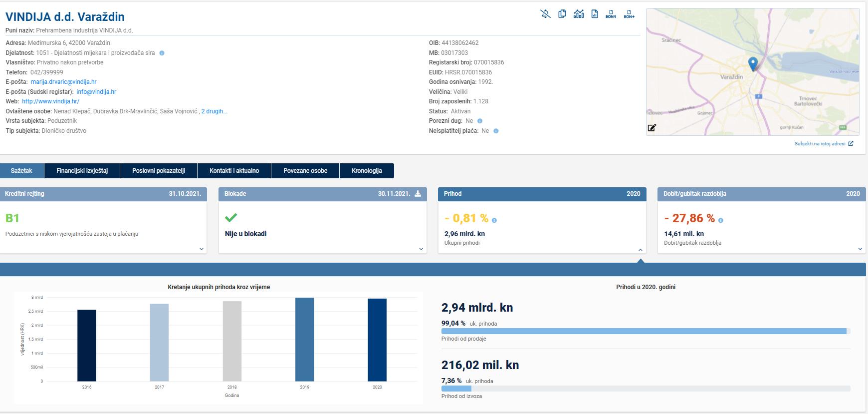Download the Blokade report icon
868x414 pixels.
[x=418, y=194]
